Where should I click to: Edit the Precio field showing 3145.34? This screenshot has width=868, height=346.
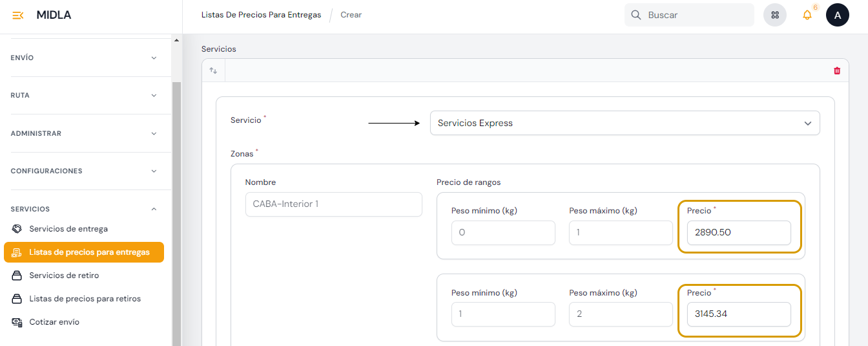tap(739, 314)
